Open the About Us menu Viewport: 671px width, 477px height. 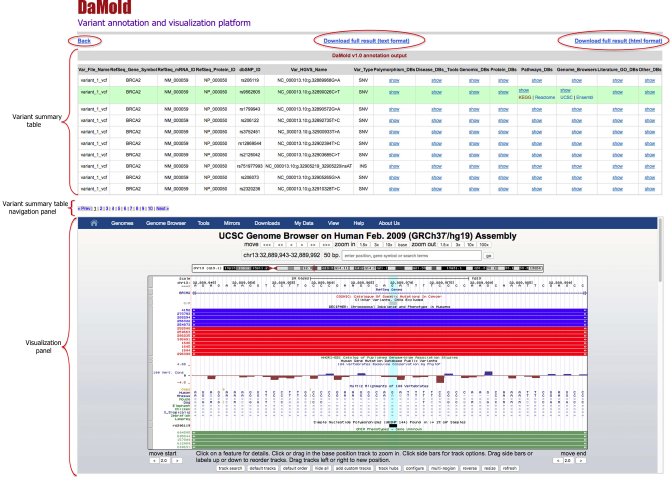(x=389, y=223)
